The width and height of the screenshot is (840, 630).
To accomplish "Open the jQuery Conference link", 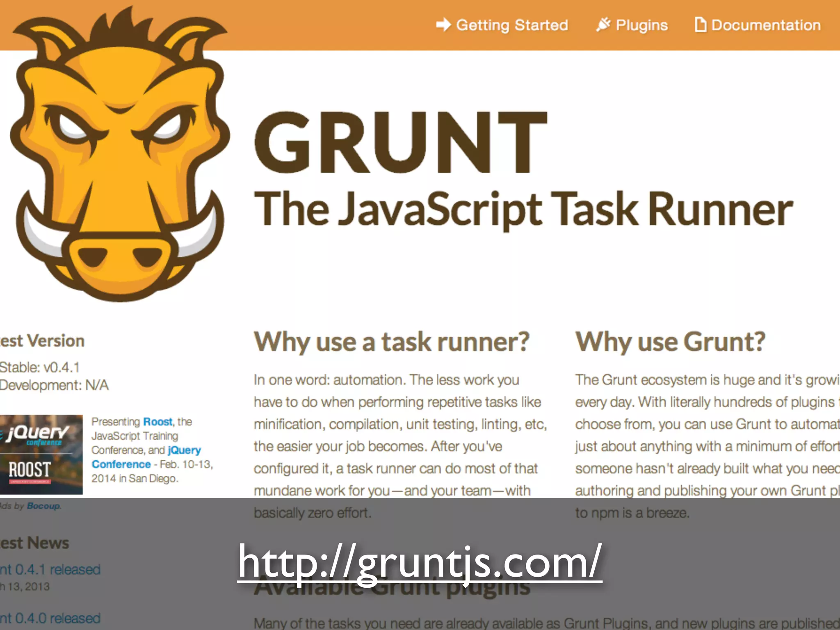I will click(146, 457).
